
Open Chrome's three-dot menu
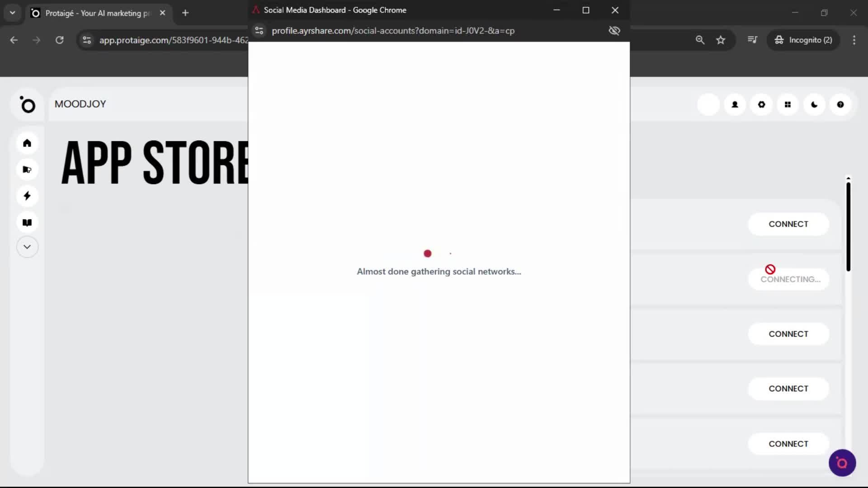tap(854, 40)
